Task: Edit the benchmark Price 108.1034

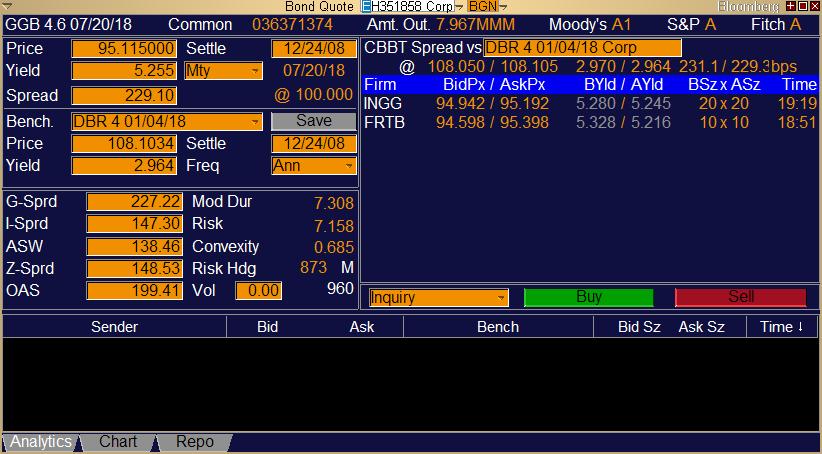Action: [x=124, y=143]
